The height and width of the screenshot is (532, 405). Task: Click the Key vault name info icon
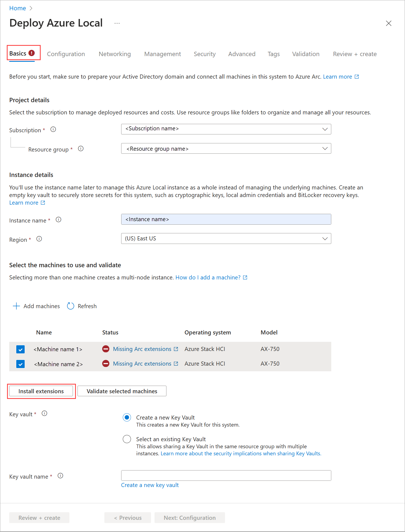coord(60,476)
